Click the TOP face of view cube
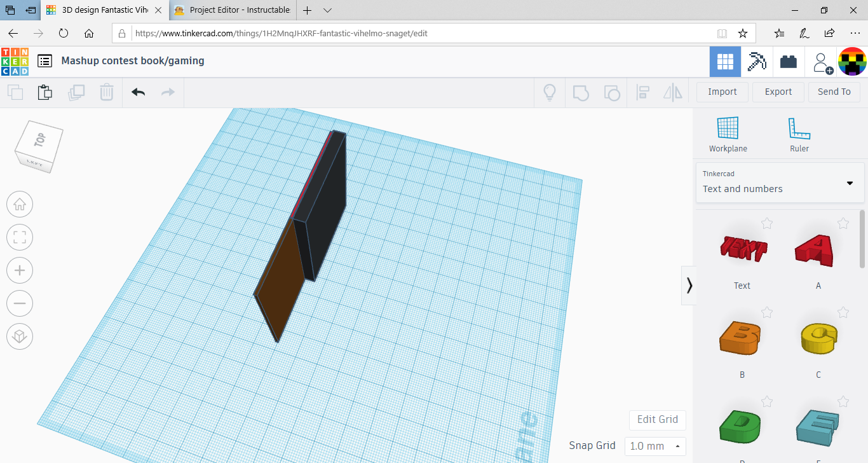 pyautogui.click(x=41, y=140)
